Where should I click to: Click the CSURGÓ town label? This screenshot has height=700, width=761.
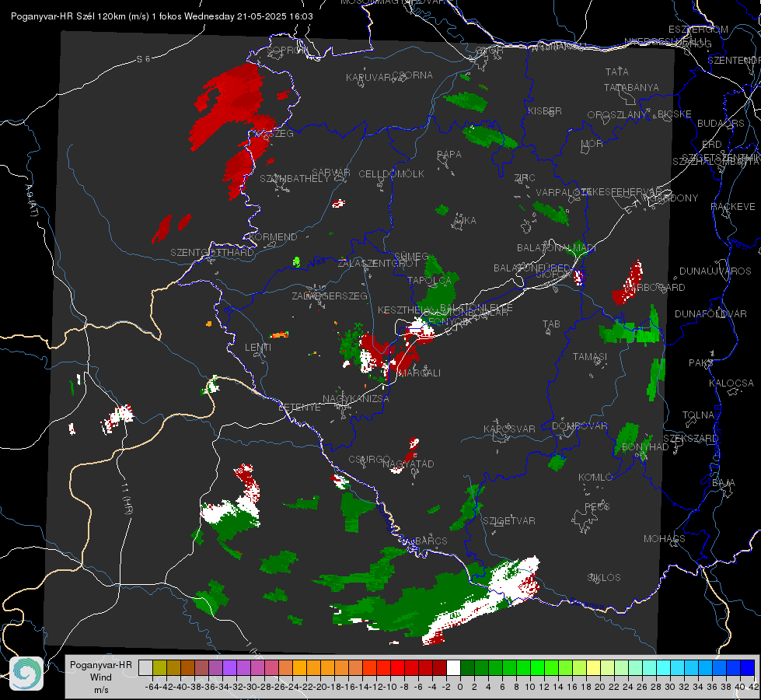(x=369, y=459)
